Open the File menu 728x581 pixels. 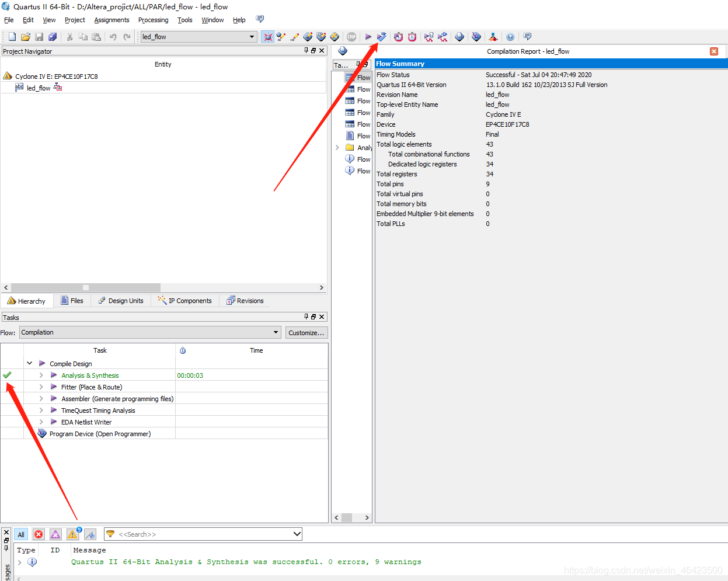(x=9, y=20)
